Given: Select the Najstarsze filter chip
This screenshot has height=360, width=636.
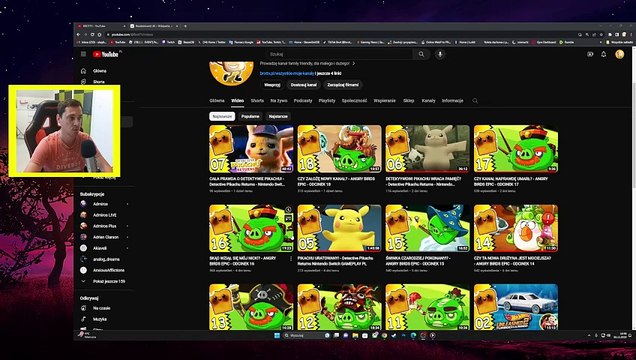Looking at the screenshot, I should pos(278,116).
